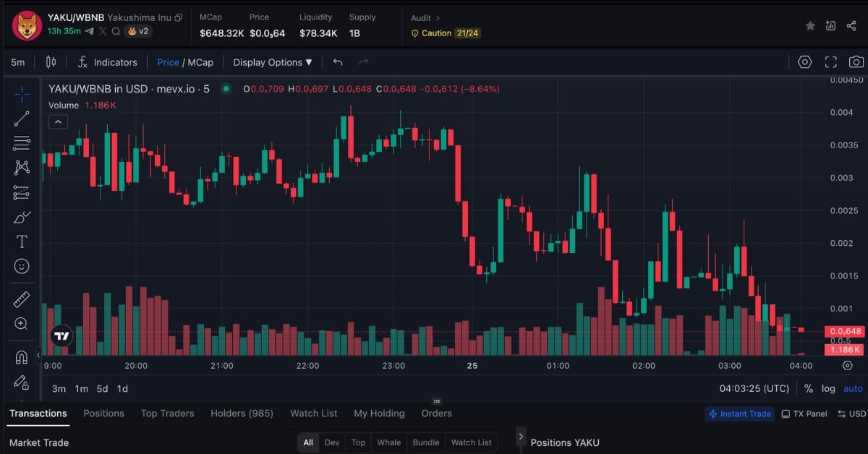Open the Indicators dialog
This screenshot has height=454, width=868.
coord(107,62)
